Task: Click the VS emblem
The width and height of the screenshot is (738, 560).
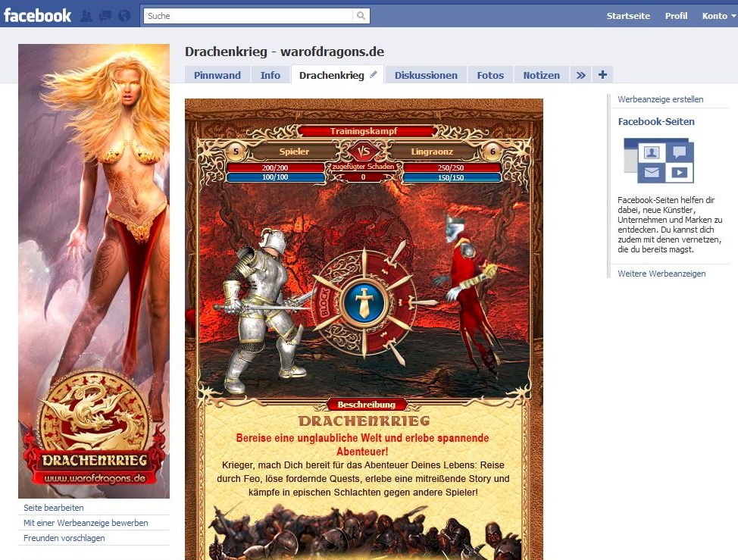Action: coord(364,152)
